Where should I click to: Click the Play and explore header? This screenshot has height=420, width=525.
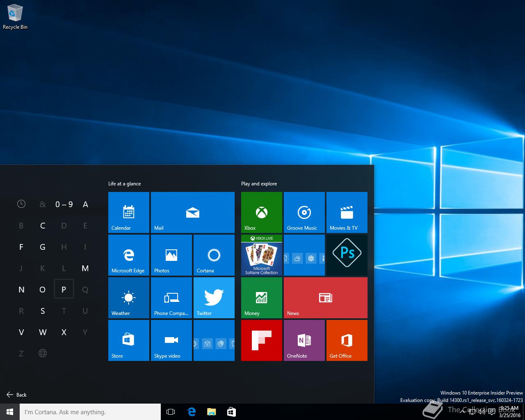(259, 184)
